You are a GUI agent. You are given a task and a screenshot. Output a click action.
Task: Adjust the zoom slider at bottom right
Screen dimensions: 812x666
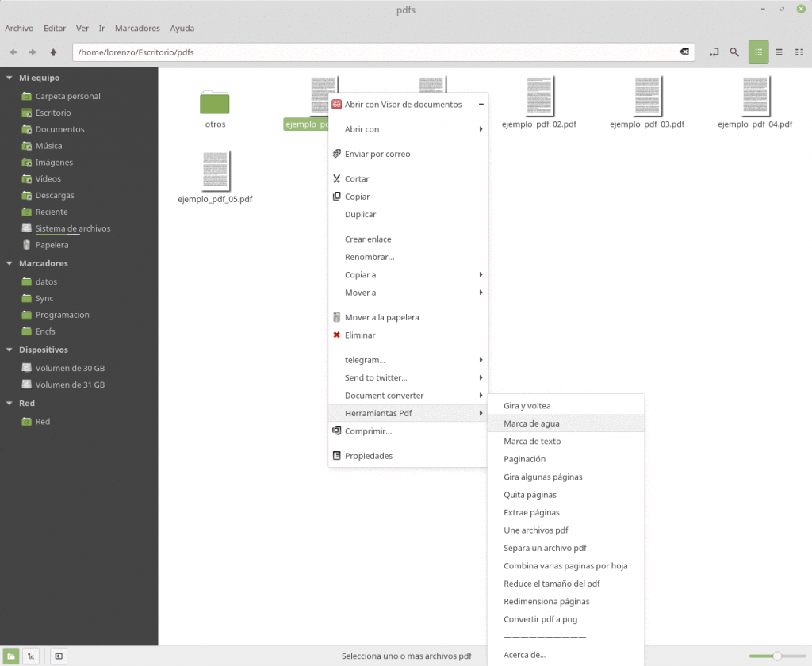(x=777, y=656)
